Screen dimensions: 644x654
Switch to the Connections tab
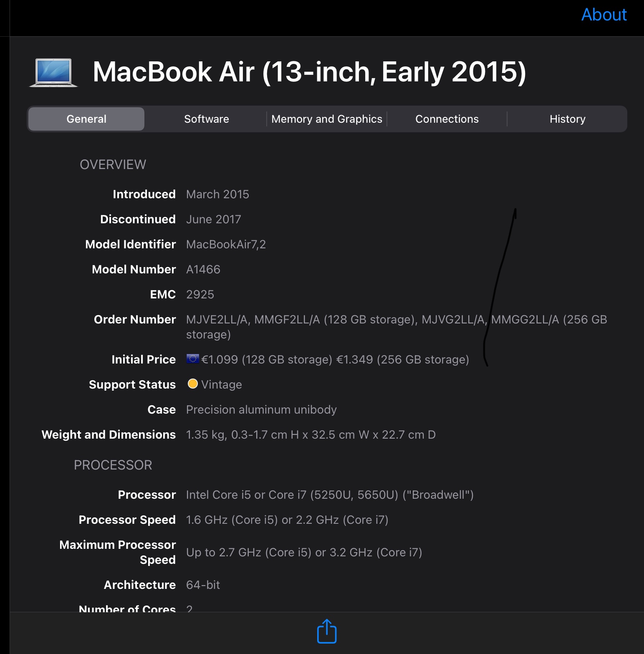tap(447, 119)
